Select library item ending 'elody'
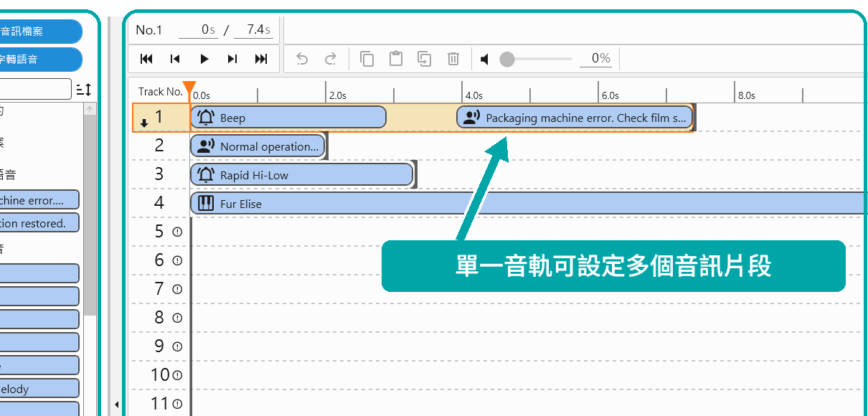 point(39,389)
